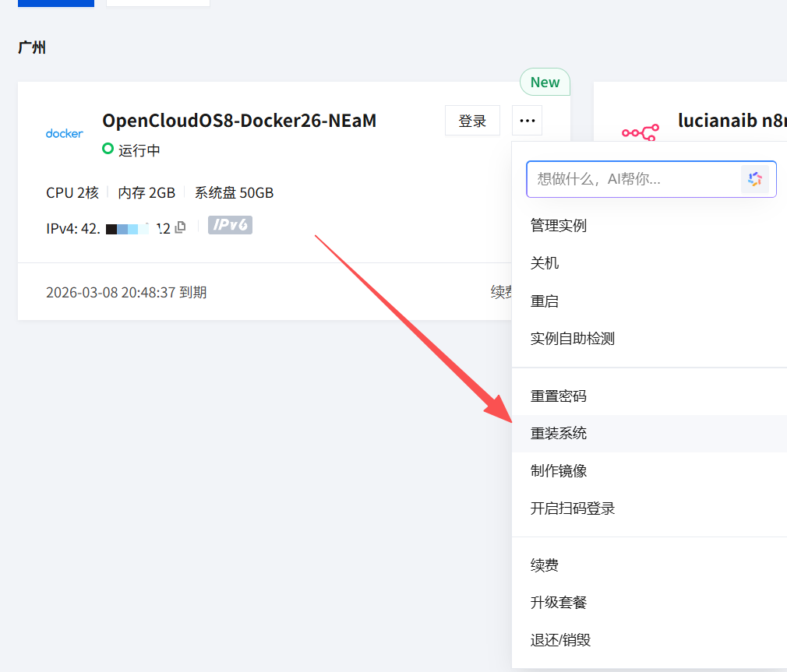Choose 重启 to restart the instance
Image resolution: width=787 pixels, height=672 pixels.
(545, 301)
